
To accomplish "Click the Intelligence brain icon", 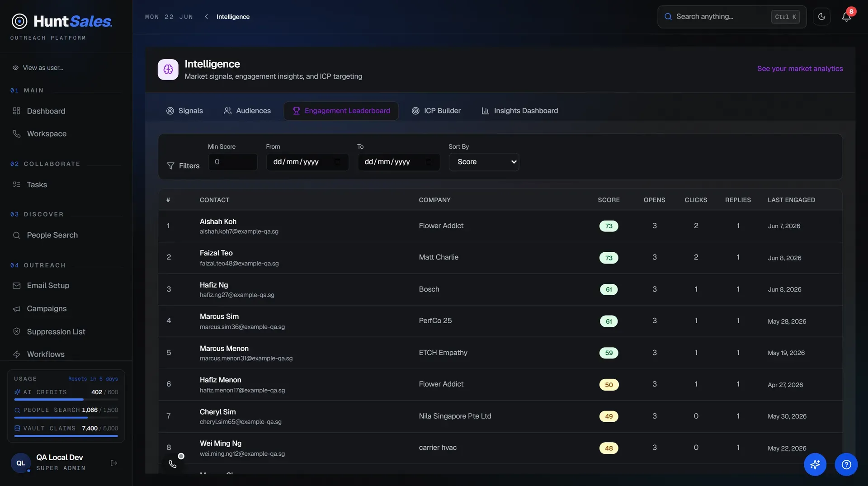I will 168,69.
